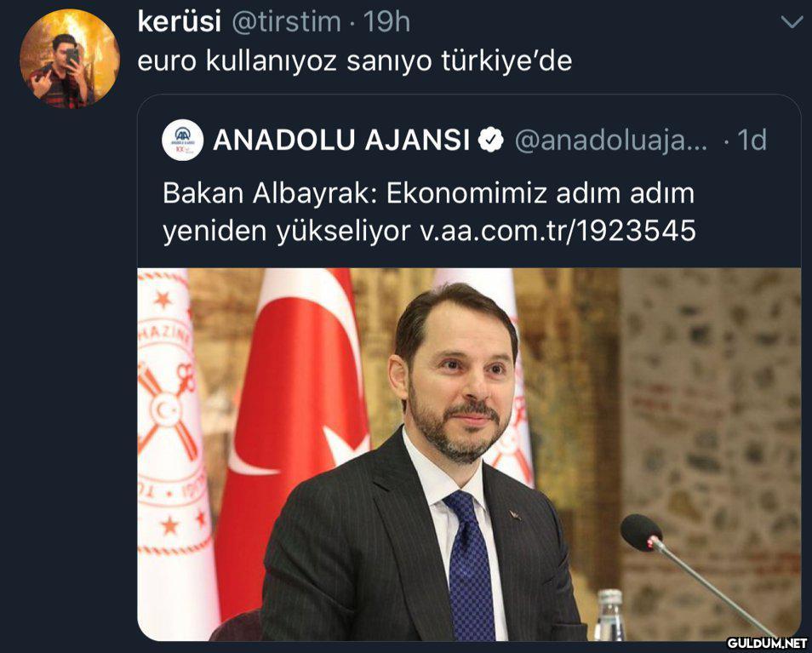812x653 pixels.
Task: Expand the tweet options chevron
Action: 792,22
